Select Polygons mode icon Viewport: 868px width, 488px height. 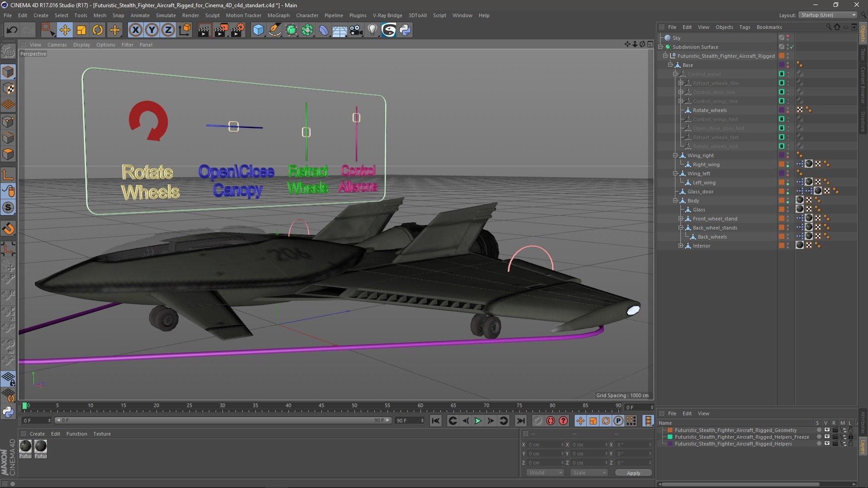click(x=8, y=154)
